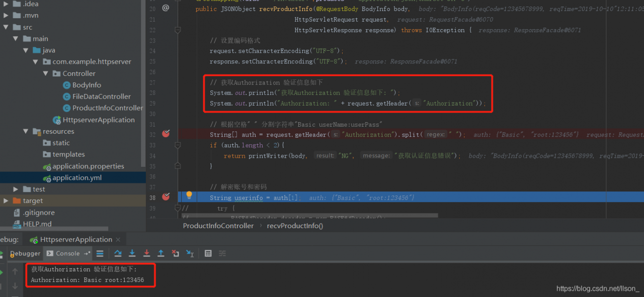The width and height of the screenshot is (644, 297).
Task: Click the HttpserverApplication Spring icon in tree
Action: pyautogui.click(x=57, y=120)
